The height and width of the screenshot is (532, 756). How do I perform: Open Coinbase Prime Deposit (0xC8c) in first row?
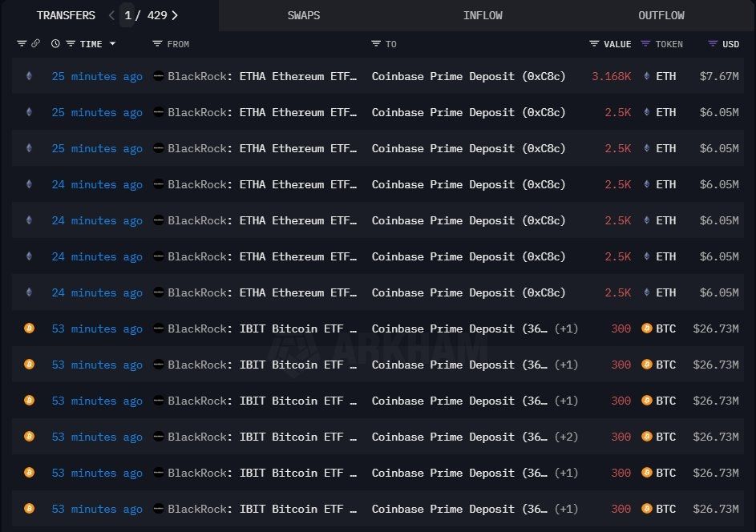(x=468, y=76)
